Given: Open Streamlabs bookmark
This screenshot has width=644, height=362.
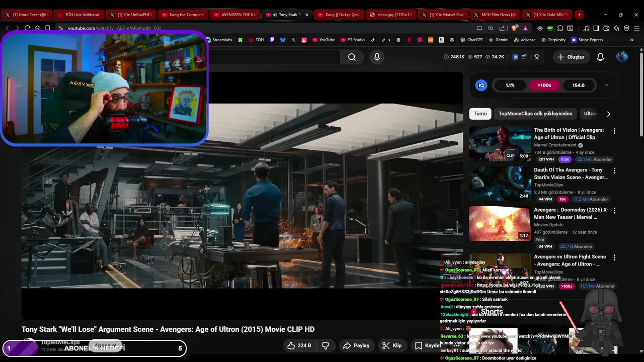Looking at the screenshot, I should 219,40.
